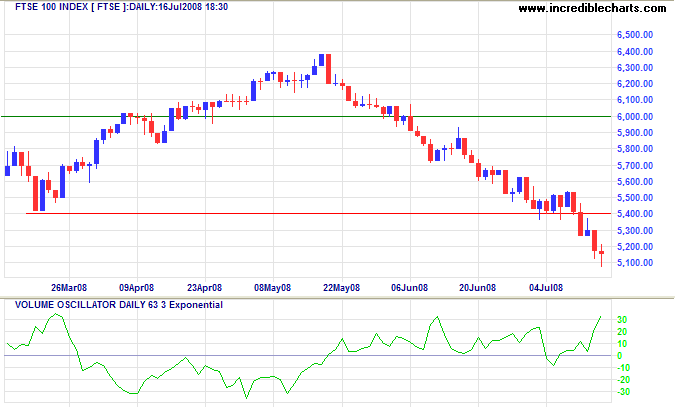Click the 5,700.00 price axis label

click(635, 166)
